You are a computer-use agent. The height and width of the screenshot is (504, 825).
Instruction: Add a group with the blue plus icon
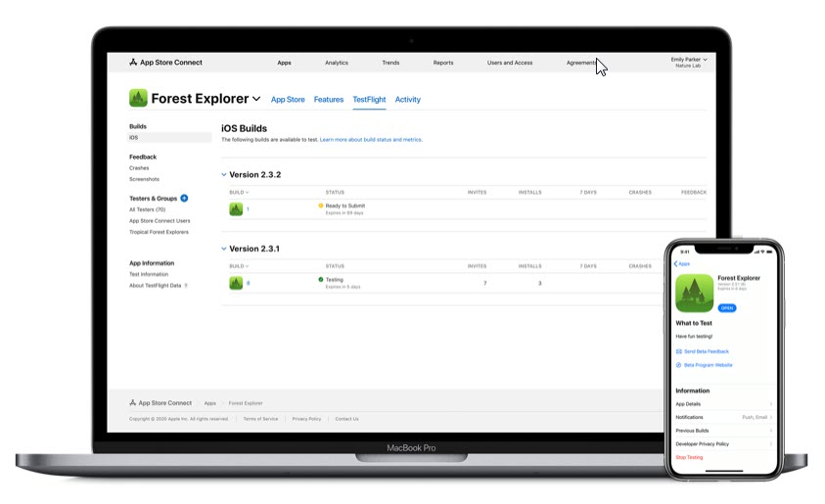[184, 199]
